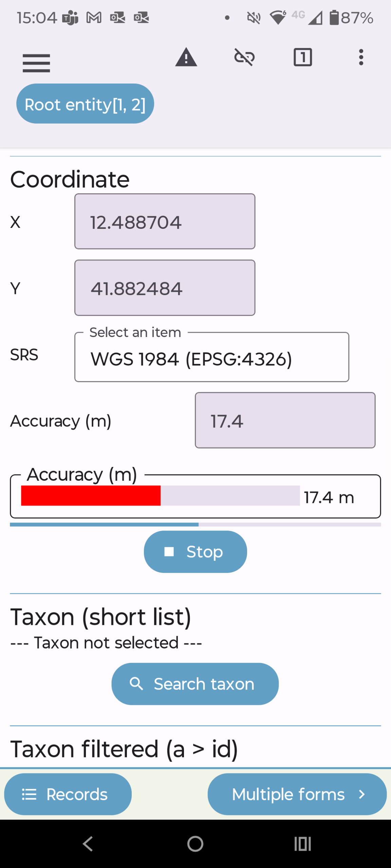The image size is (391, 868).
Task: Tap the unlinked chain icon
Action: 244,57
